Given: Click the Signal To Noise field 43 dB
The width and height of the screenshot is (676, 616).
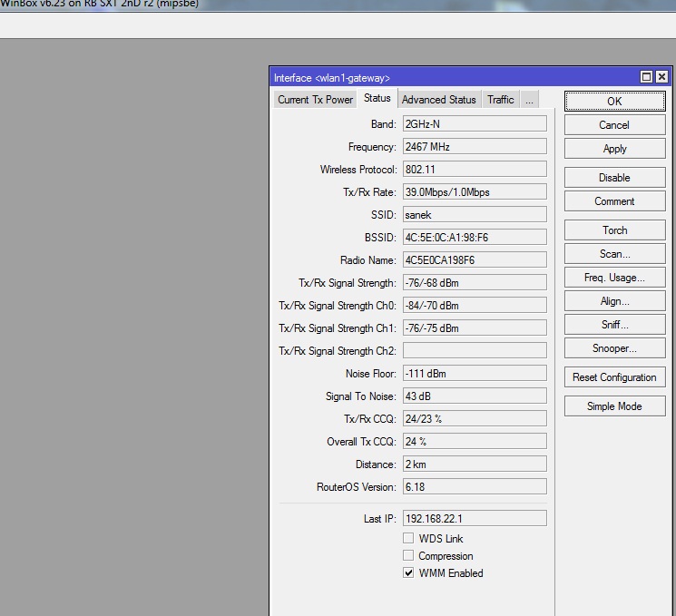Looking at the screenshot, I should (475, 396).
